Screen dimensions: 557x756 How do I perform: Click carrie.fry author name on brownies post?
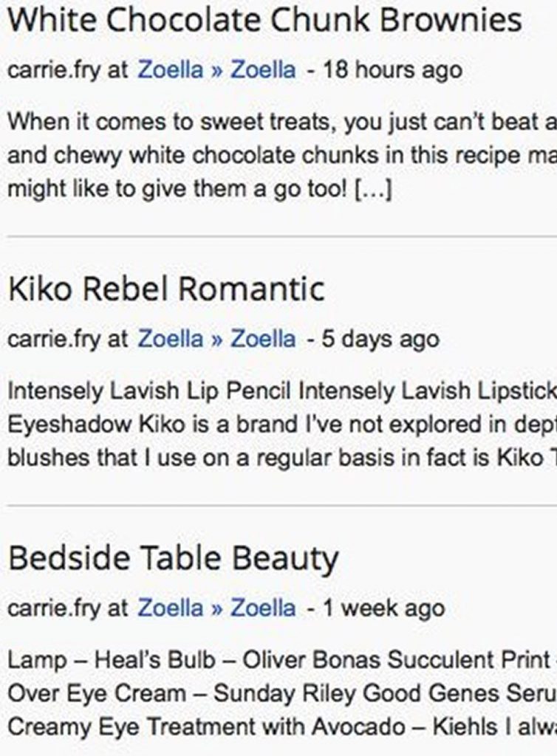coord(54,70)
